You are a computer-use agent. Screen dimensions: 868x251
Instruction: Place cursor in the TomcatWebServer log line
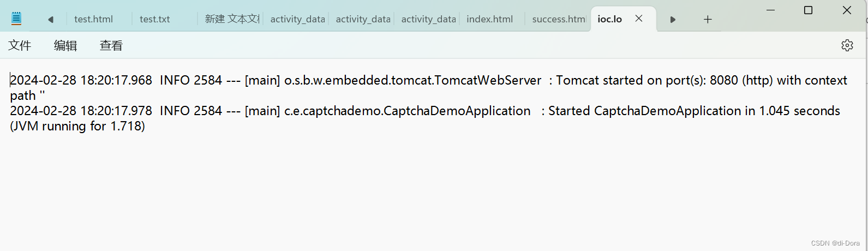click(x=428, y=88)
